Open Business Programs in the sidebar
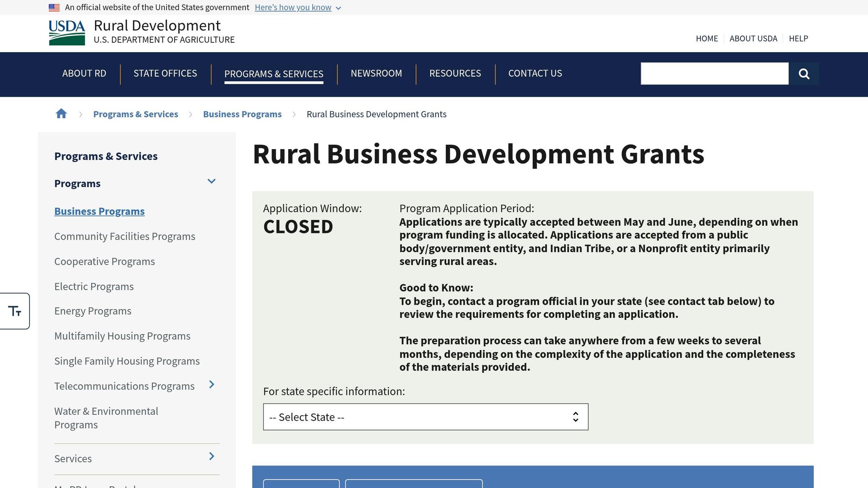The height and width of the screenshot is (488, 868). [99, 211]
